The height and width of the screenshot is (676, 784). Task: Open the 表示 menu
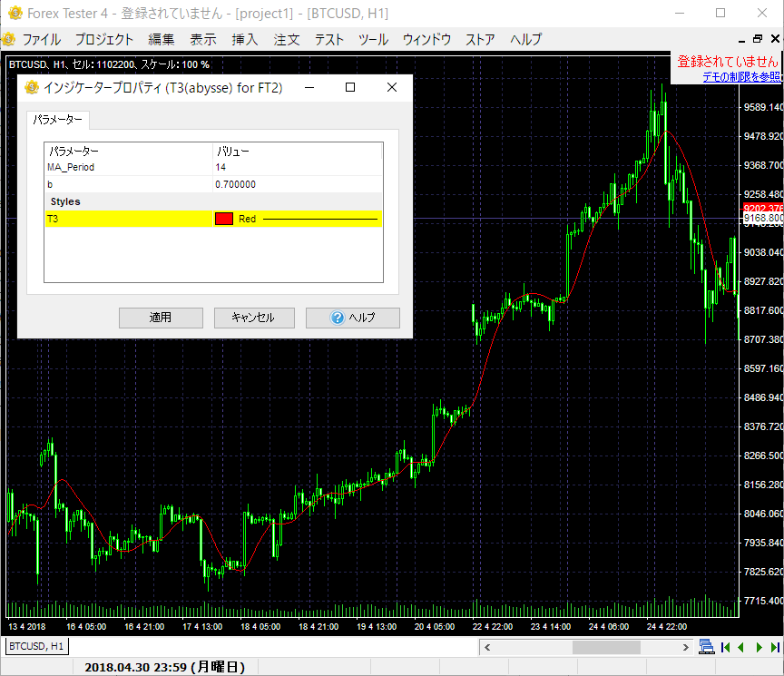pos(203,40)
